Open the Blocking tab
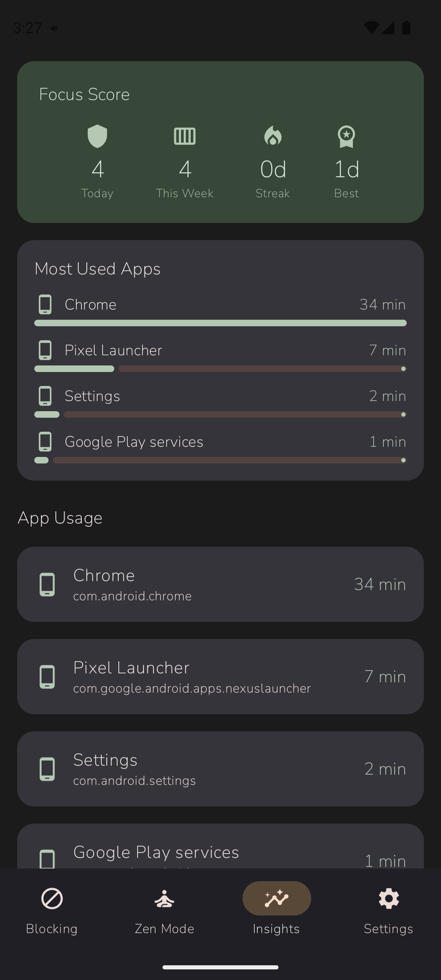The image size is (441, 980). (x=52, y=910)
